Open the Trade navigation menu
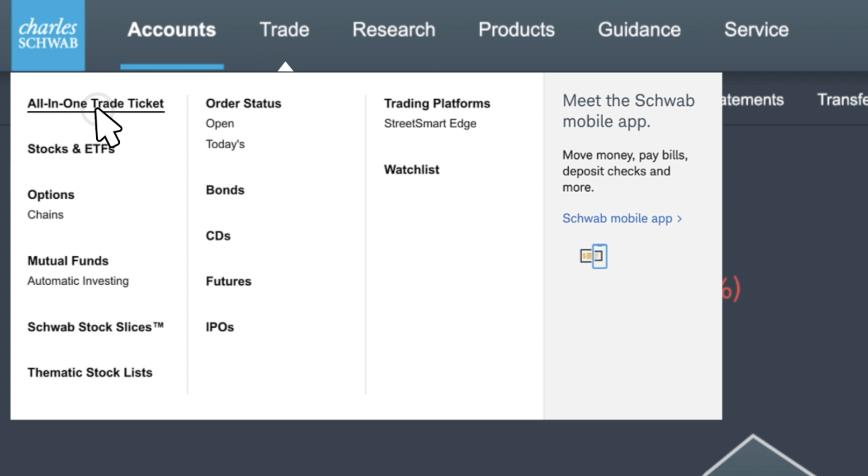This screenshot has height=476, width=868. click(x=284, y=30)
